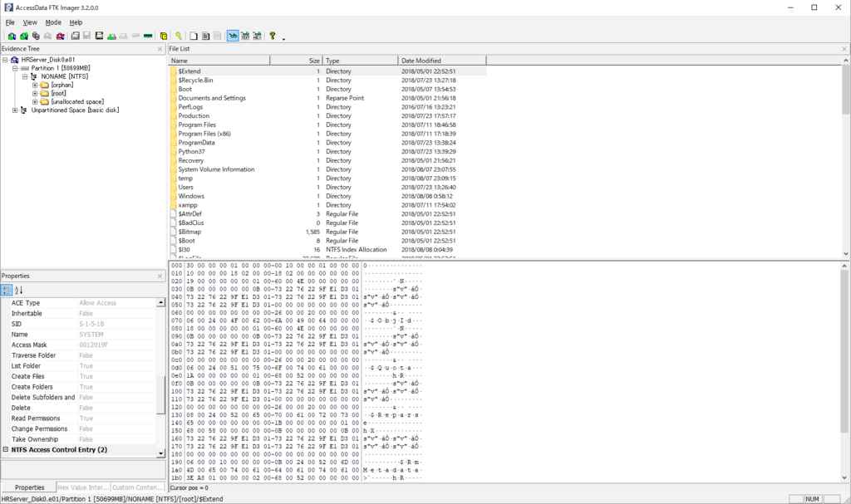Click Add to Custom Content Image icon
This screenshot has height=504, width=851.
(111, 36)
